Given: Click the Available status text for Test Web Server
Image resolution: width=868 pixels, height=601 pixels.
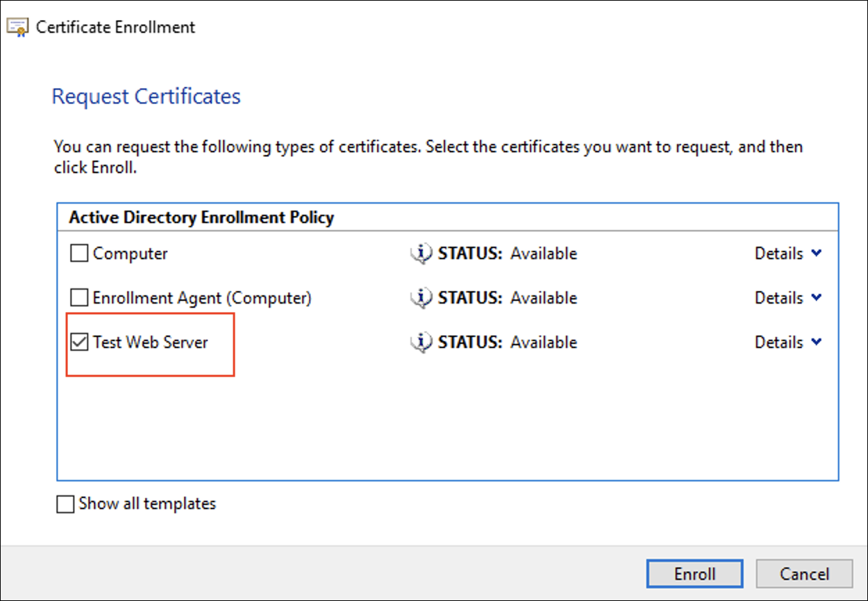Looking at the screenshot, I should pyautogui.click(x=543, y=343).
